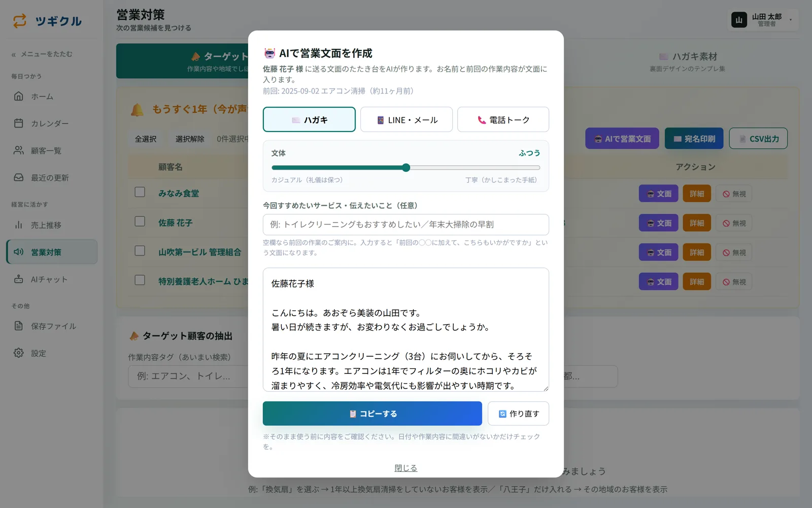Click into the generated message text area

pyautogui.click(x=406, y=330)
